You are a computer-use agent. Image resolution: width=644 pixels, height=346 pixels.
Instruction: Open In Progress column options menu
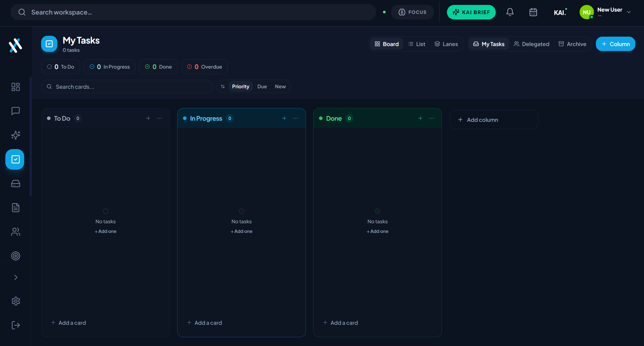coord(295,118)
